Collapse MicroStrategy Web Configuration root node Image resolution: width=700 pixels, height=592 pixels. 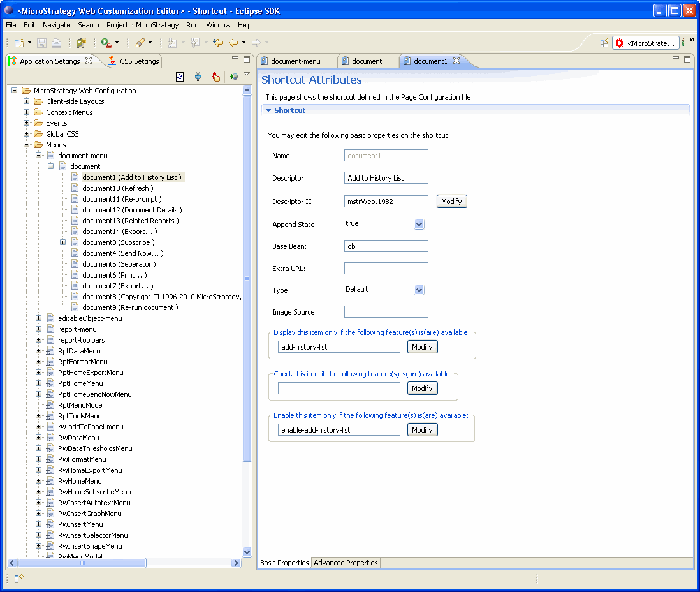(x=14, y=90)
